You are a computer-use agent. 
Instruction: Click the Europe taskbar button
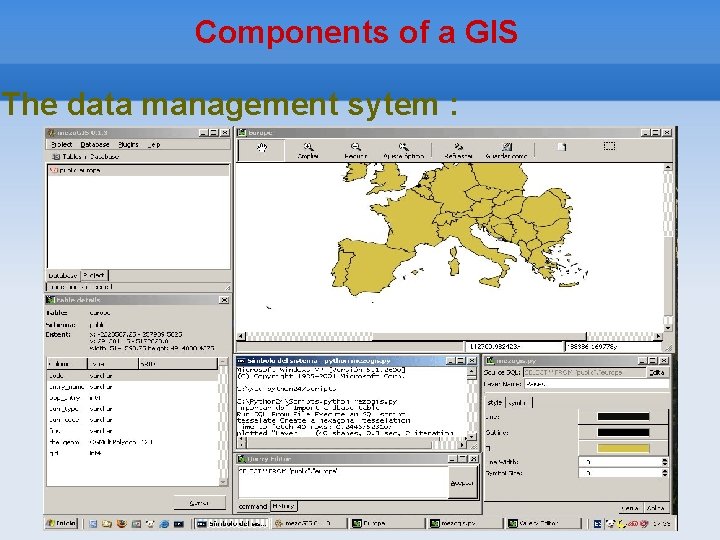(x=387, y=523)
